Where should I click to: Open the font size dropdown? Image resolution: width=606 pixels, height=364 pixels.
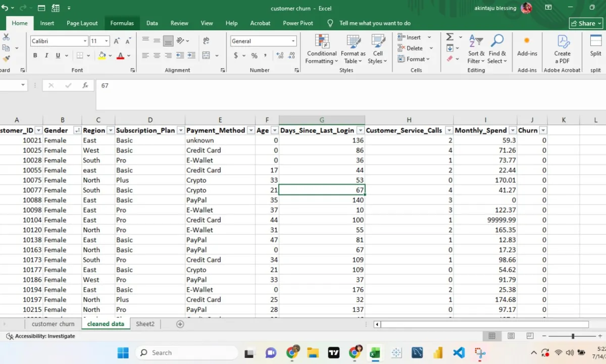[107, 41]
